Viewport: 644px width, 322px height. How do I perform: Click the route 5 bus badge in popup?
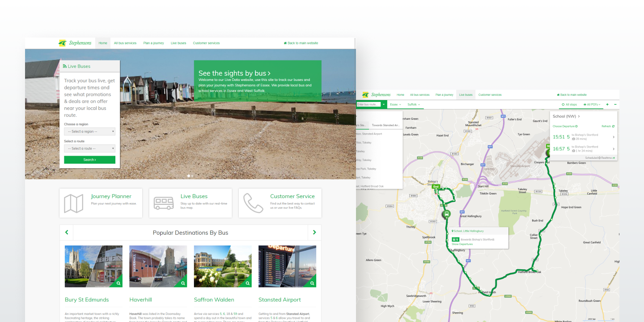(x=455, y=240)
